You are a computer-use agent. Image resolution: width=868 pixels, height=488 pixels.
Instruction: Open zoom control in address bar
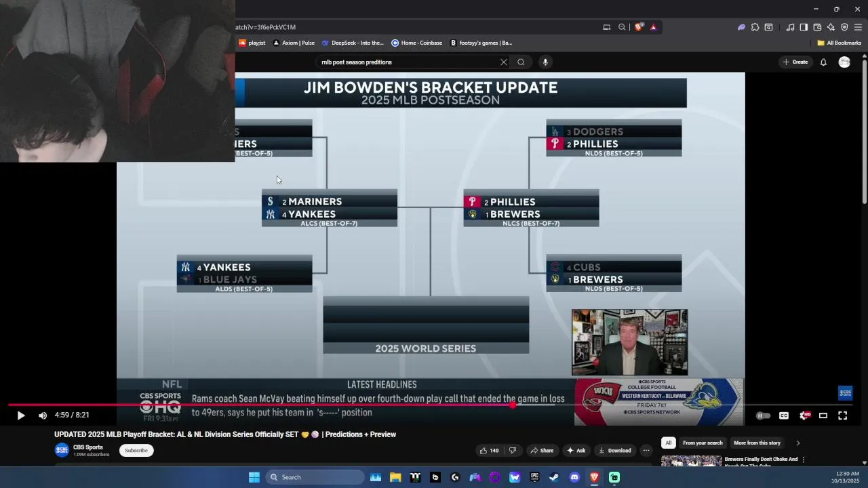coord(622,27)
